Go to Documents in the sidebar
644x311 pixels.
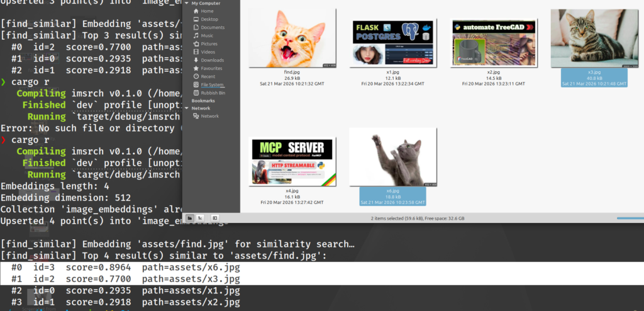213,28
